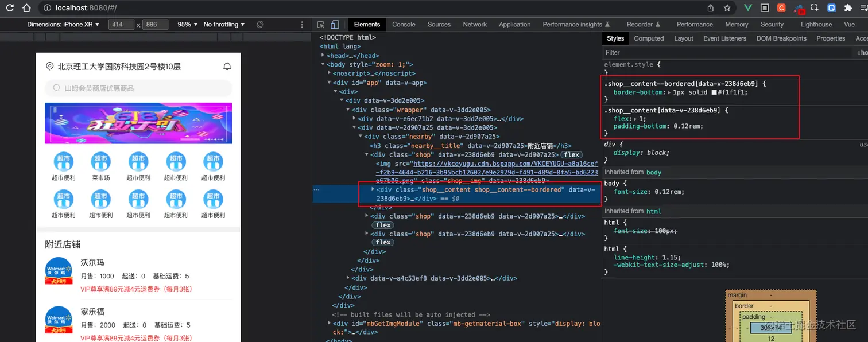
Task: Select the Properties sidebar tab
Action: pyautogui.click(x=831, y=38)
